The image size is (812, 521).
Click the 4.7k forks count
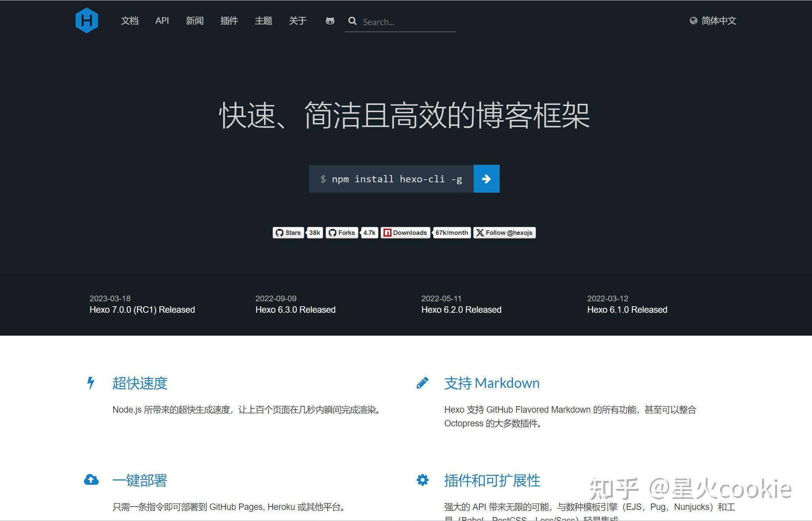(369, 233)
